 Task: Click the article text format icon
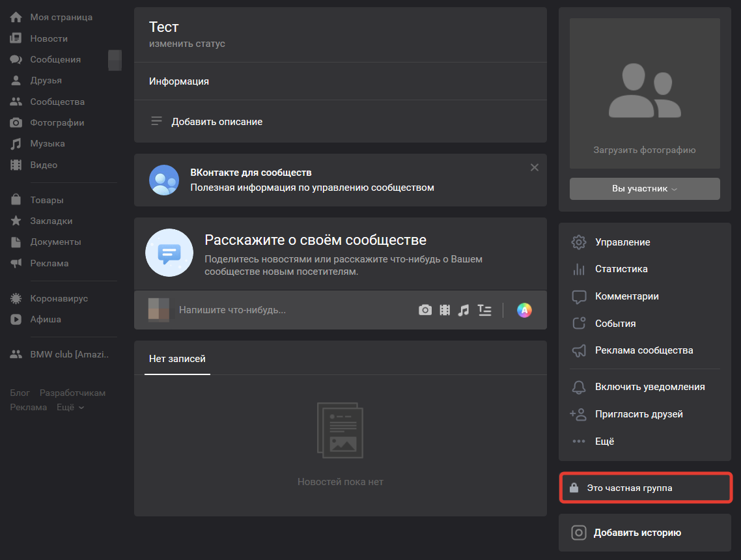click(x=484, y=310)
